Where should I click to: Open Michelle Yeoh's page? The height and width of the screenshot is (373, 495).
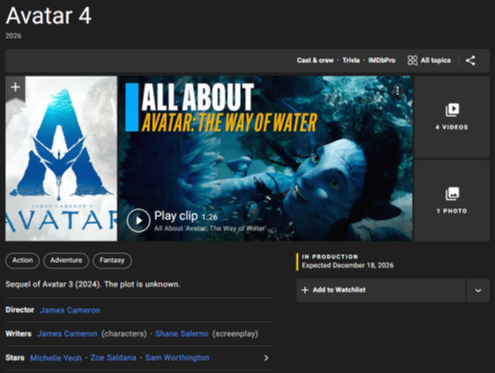coord(56,358)
